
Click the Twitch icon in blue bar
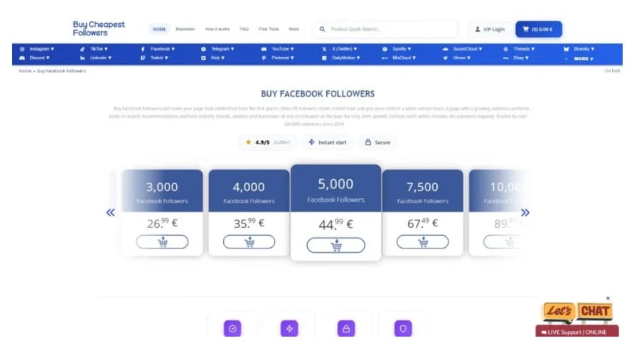142,58
